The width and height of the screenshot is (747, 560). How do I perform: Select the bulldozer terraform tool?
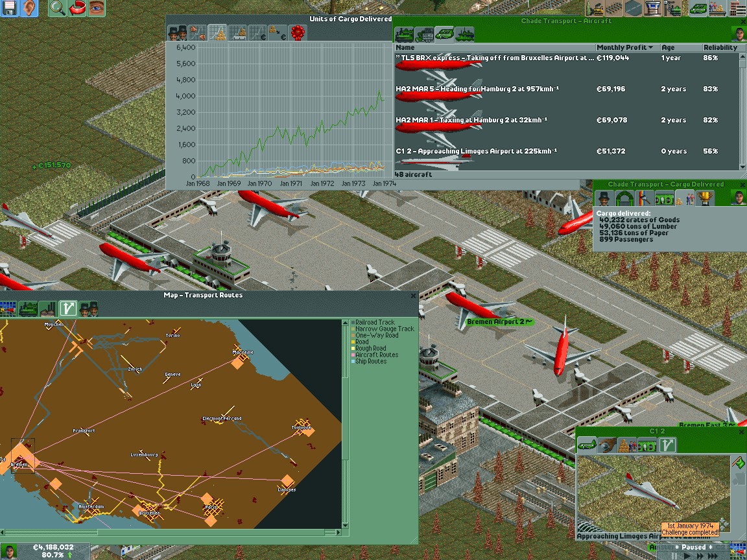pos(595,8)
